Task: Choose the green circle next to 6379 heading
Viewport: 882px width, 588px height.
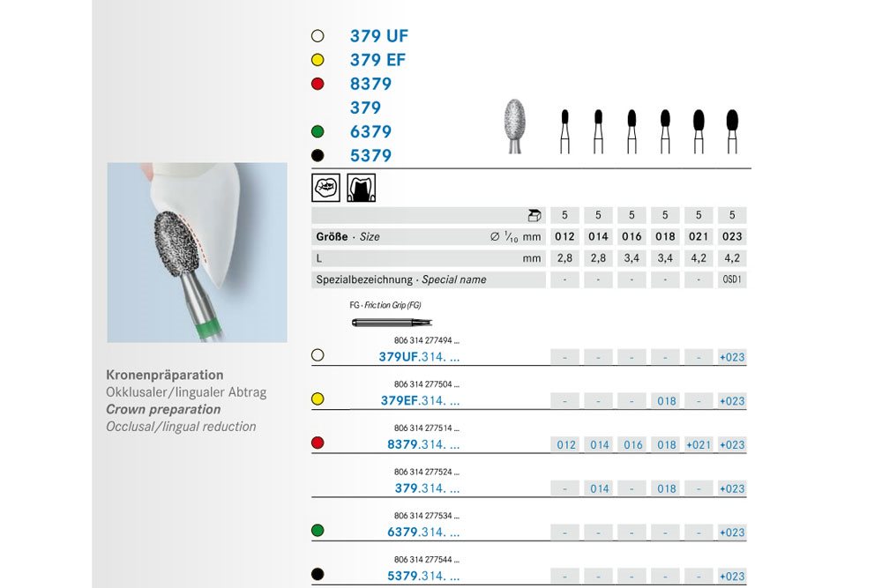Action: [x=318, y=132]
